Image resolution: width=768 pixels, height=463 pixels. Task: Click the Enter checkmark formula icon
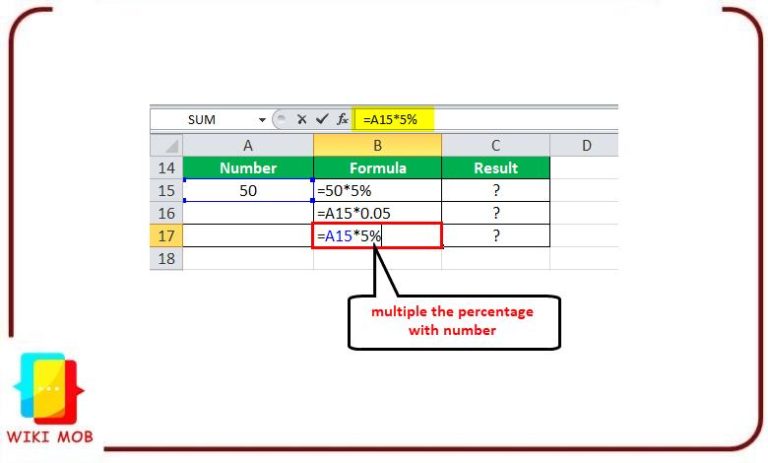321,119
